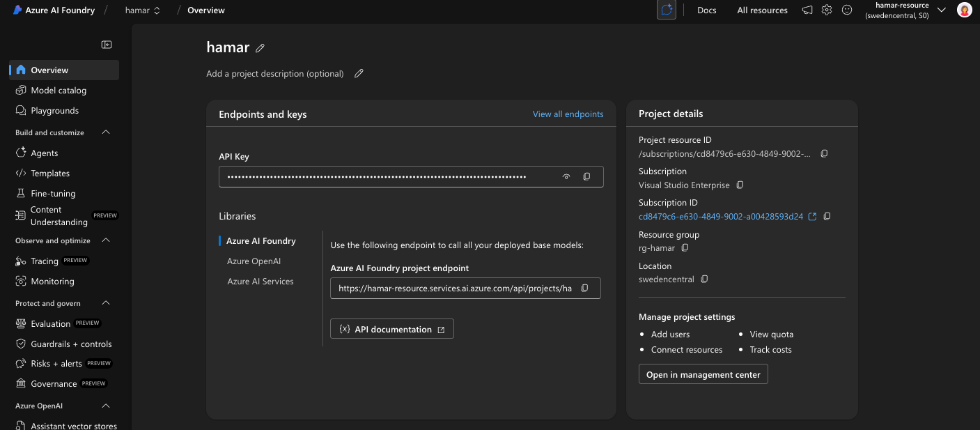
Task: Click the announcements megaphone icon
Action: (x=807, y=10)
